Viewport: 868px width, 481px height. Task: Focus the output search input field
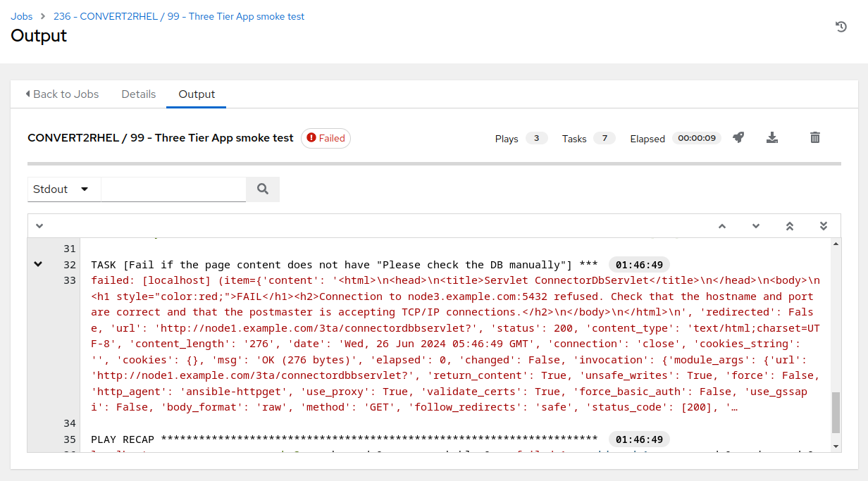coord(173,189)
